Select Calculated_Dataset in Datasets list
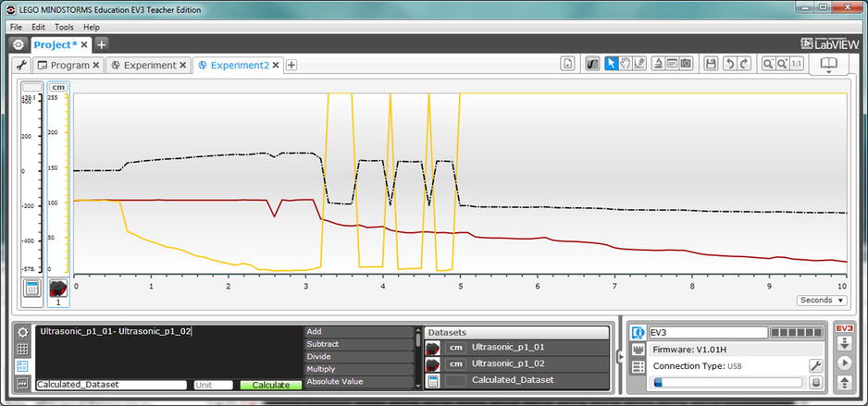The image size is (868, 406). (517, 380)
